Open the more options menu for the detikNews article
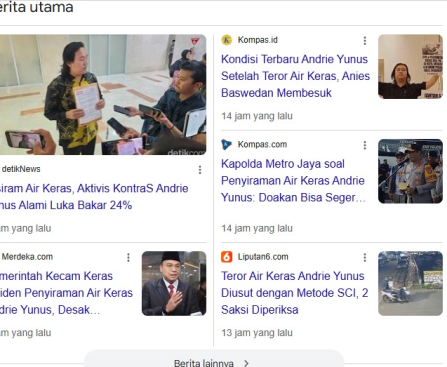Image resolution: width=447 pixels, height=367 pixels. [x=200, y=170]
